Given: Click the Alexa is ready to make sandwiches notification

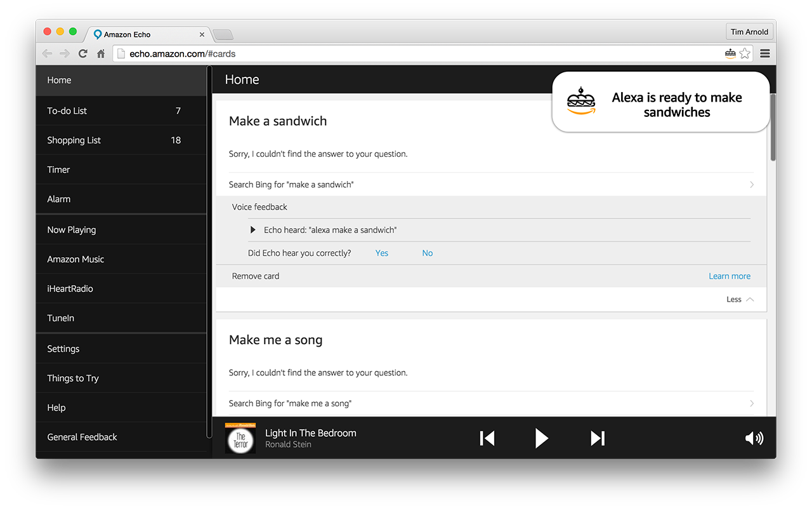Looking at the screenshot, I should [661, 102].
